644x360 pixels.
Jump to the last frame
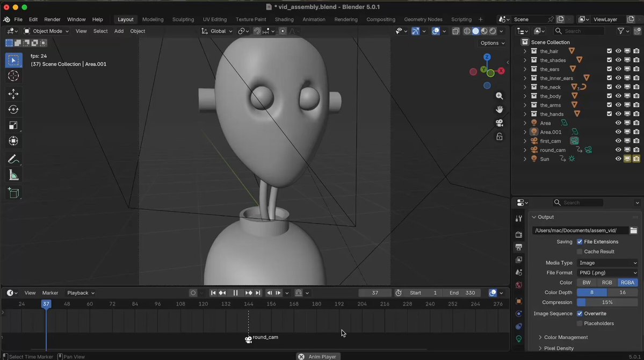point(258,293)
